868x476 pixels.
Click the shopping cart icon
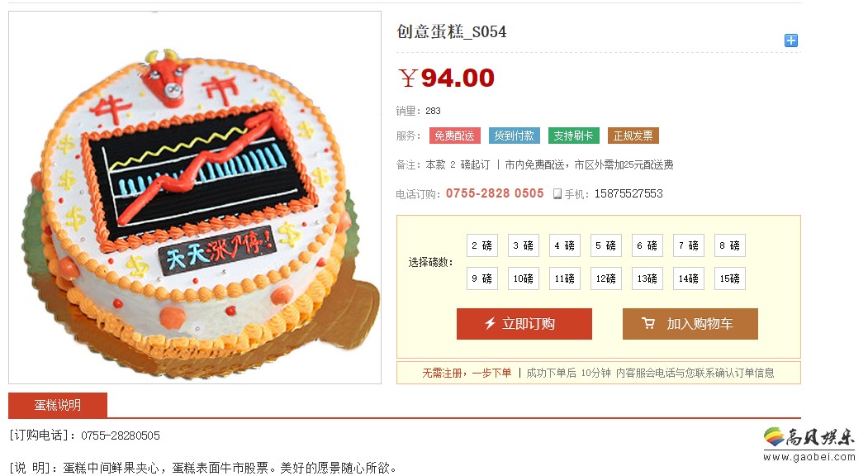(x=648, y=323)
